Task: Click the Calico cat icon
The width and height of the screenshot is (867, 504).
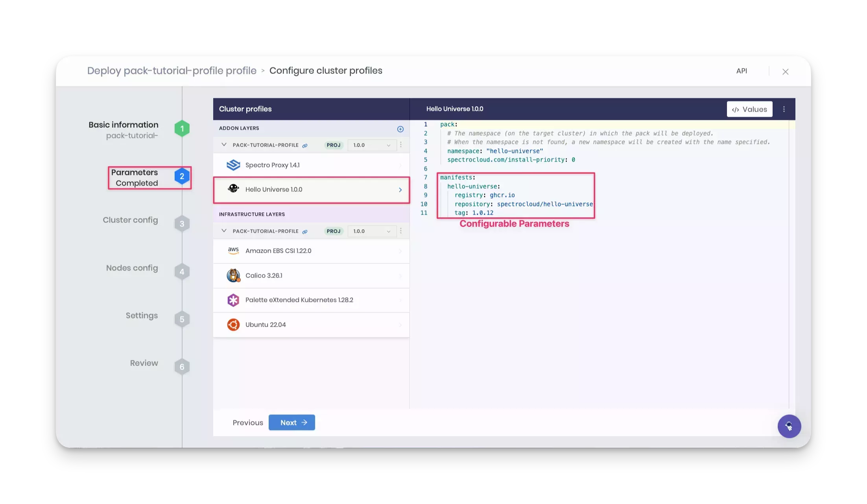Action: point(234,275)
